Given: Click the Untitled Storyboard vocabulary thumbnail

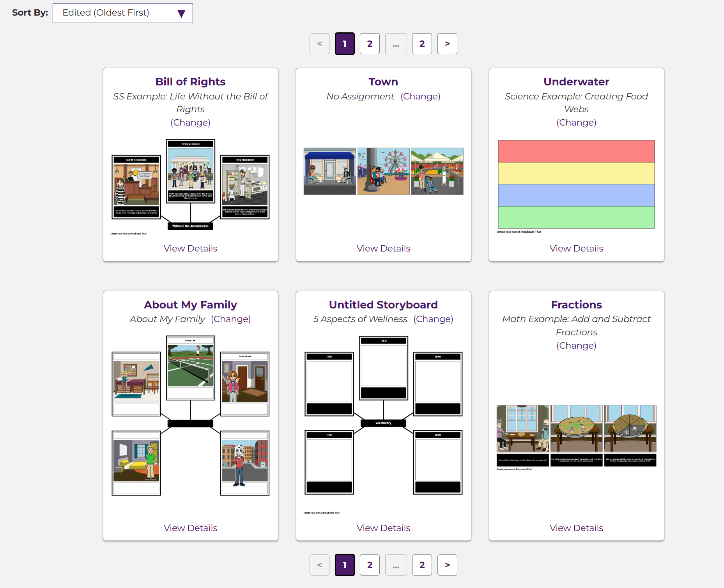Looking at the screenshot, I should coord(383,425).
